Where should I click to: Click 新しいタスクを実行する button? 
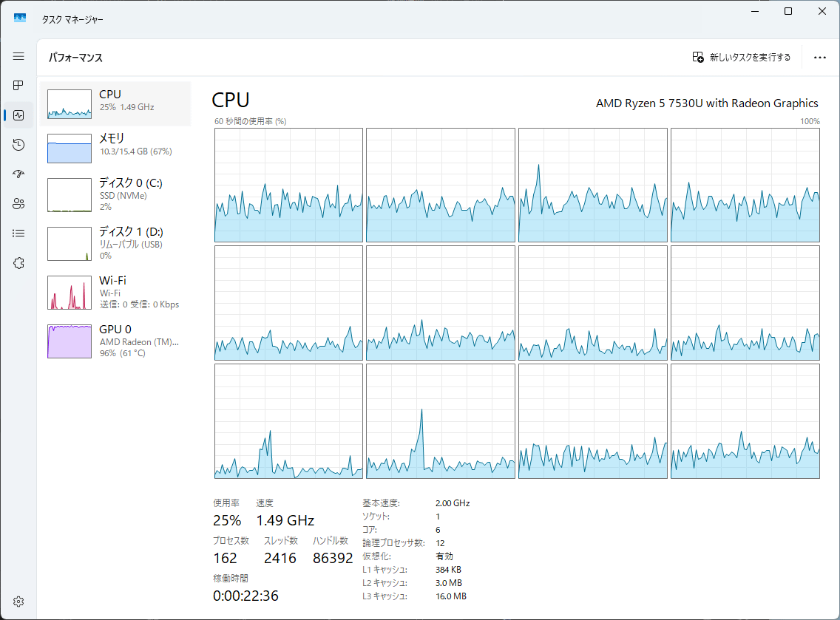point(742,57)
